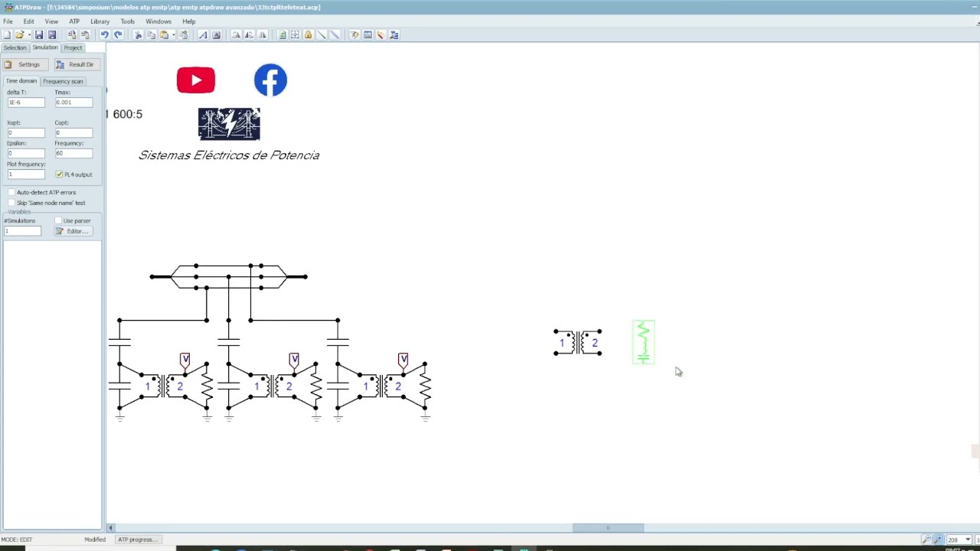Click the Save As toolbar icon
980x551 pixels.
click(52, 34)
